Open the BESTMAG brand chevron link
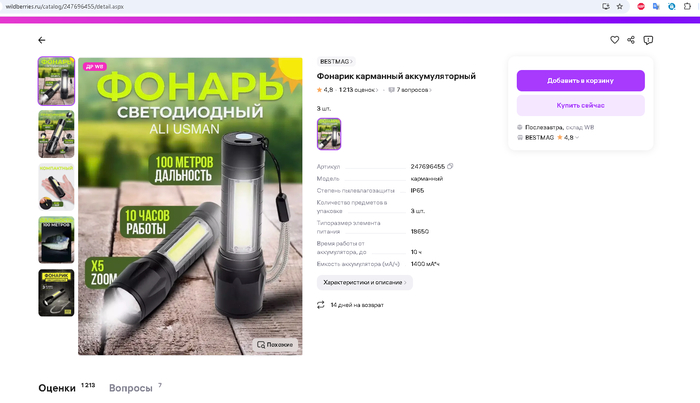The width and height of the screenshot is (700, 403). point(336,61)
